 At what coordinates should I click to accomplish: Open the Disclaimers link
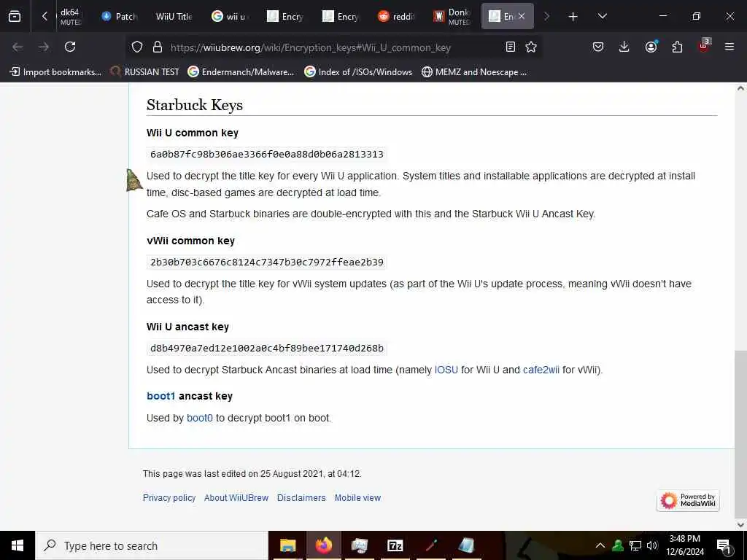301,497
